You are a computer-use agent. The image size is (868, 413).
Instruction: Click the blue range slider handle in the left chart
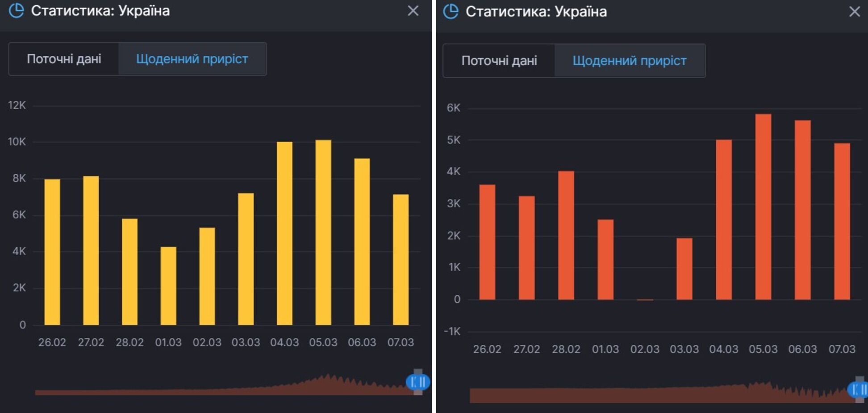(418, 382)
